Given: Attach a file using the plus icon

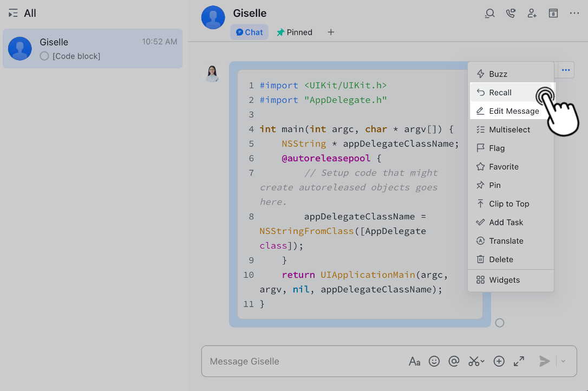Looking at the screenshot, I should 499,361.
